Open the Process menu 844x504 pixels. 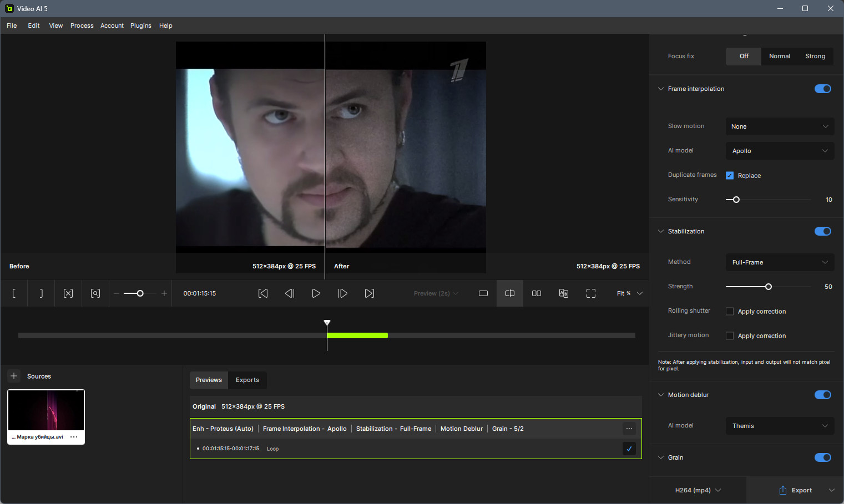[82, 26]
